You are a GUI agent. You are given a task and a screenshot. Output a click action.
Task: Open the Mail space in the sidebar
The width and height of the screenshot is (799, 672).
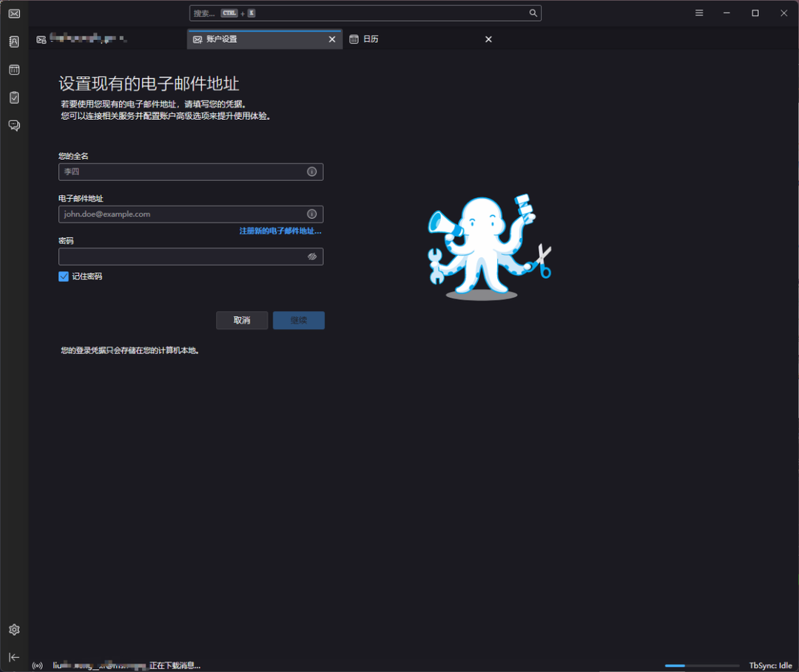14,14
